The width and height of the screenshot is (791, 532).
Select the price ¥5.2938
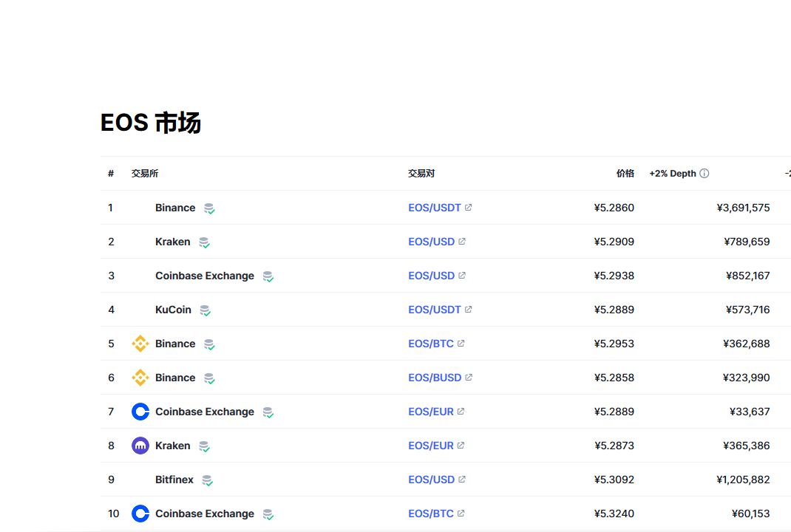614,276
